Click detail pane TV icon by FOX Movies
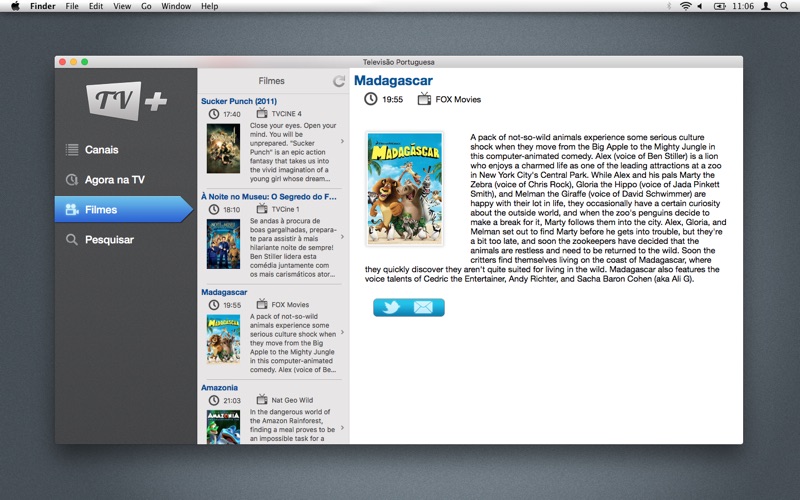This screenshot has width=800, height=500. tap(424, 98)
